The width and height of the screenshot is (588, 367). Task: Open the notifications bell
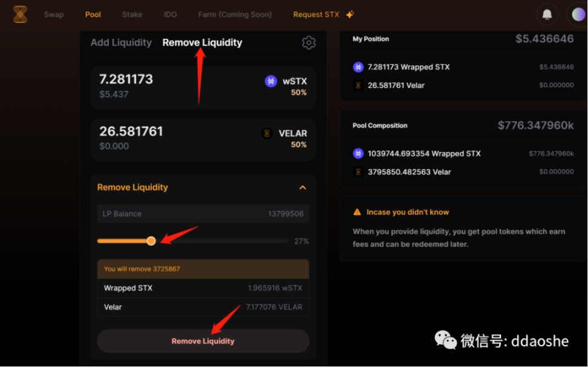(x=547, y=15)
